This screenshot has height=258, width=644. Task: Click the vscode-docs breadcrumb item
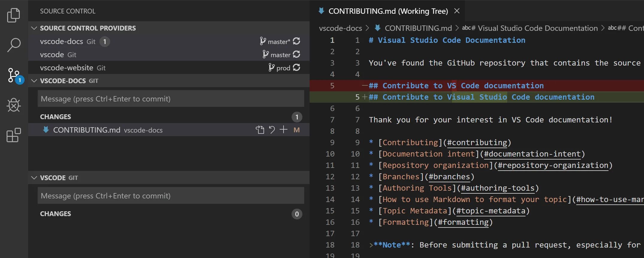(x=340, y=28)
